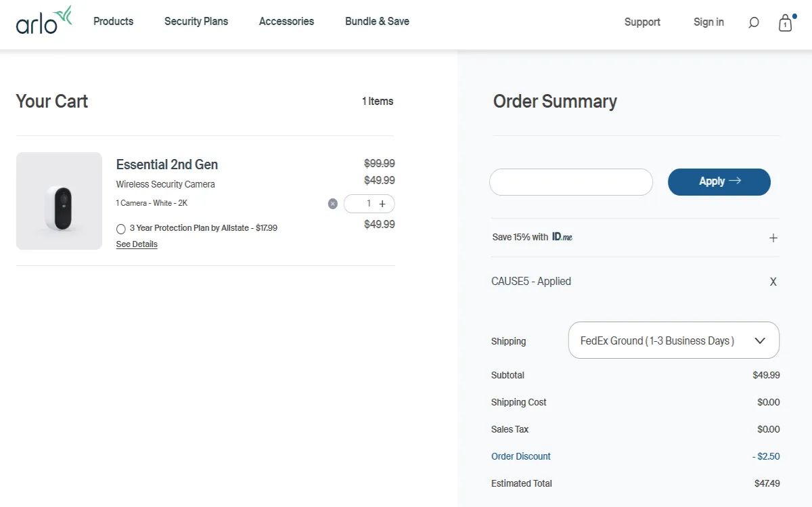Remove the applied CAUSE5 coupon via X

point(773,281)
